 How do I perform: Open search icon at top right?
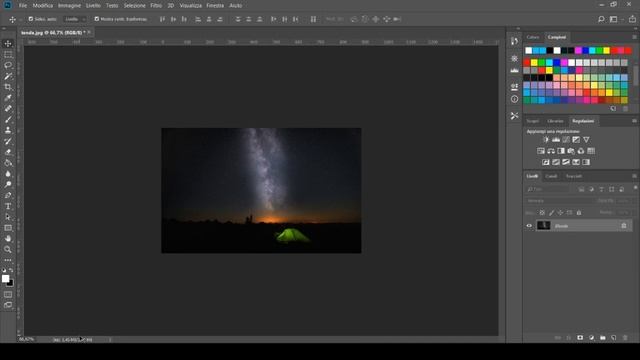[601, 19]
